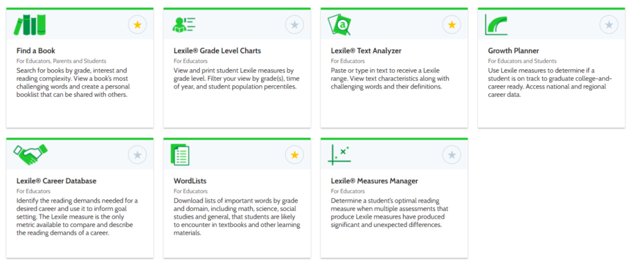Go to Lexile Grade Level Charts title
644x265 pixels.
click(x=217, y=51)
